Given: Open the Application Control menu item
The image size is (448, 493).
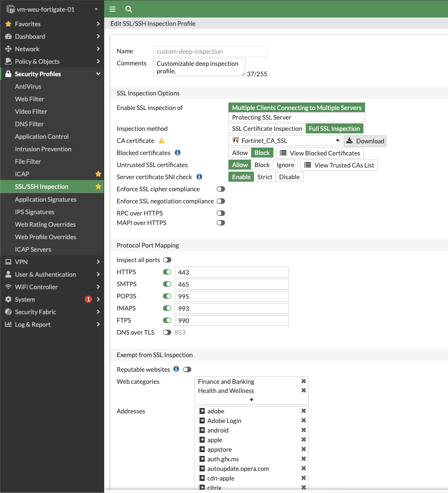Looking at the screenshot, I should tap(42, 136).
